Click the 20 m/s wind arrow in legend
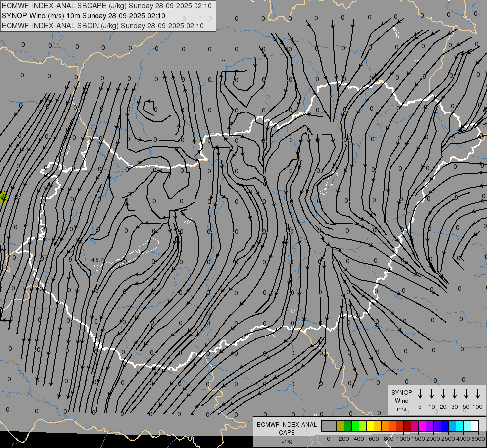The image size is (487, 448). [443, 394]
